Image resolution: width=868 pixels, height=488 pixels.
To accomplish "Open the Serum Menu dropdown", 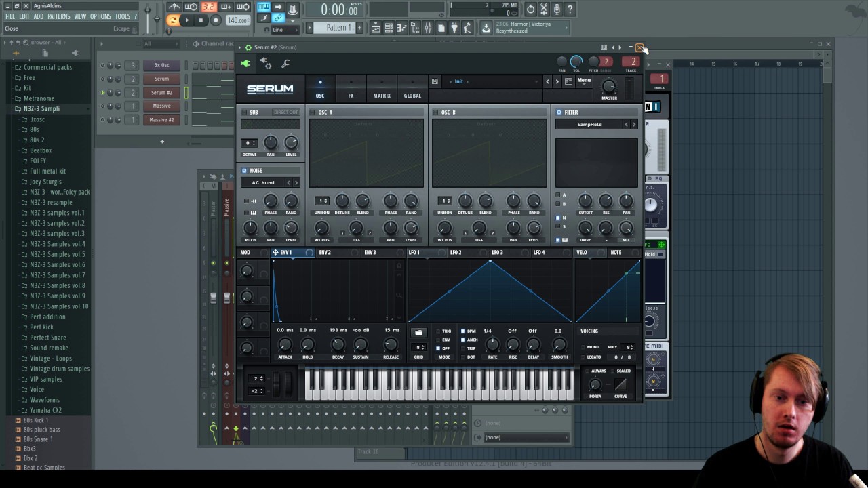I will 584,81.
